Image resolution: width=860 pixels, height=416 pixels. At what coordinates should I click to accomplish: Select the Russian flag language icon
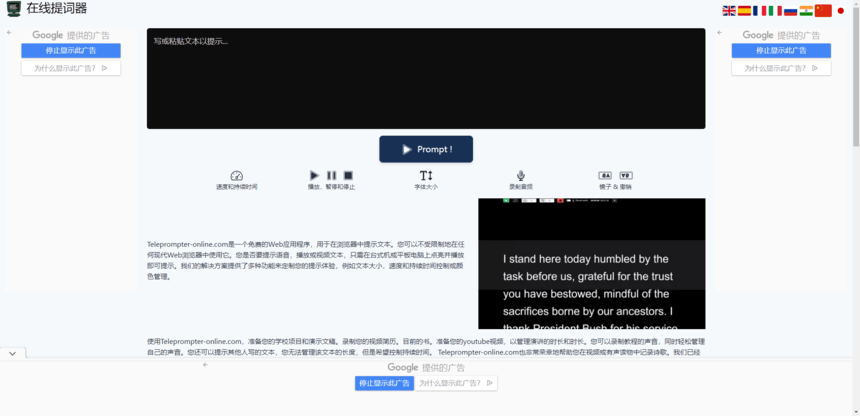pos(790,10)
